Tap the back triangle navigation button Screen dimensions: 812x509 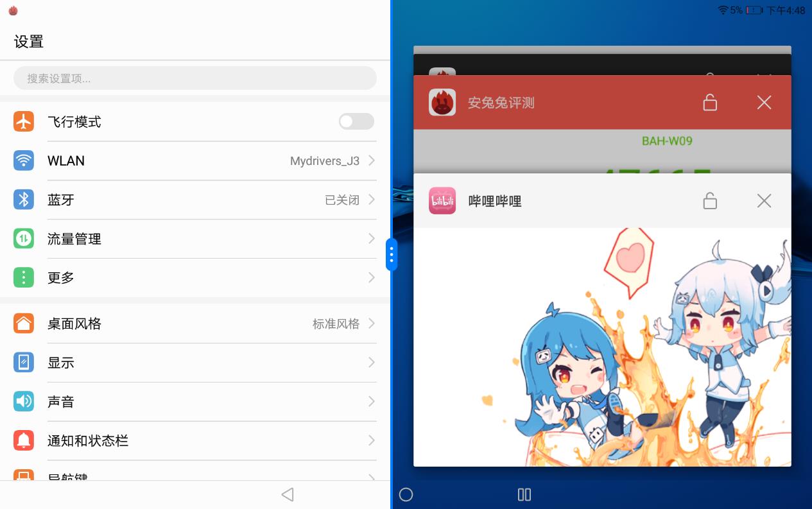288,494
